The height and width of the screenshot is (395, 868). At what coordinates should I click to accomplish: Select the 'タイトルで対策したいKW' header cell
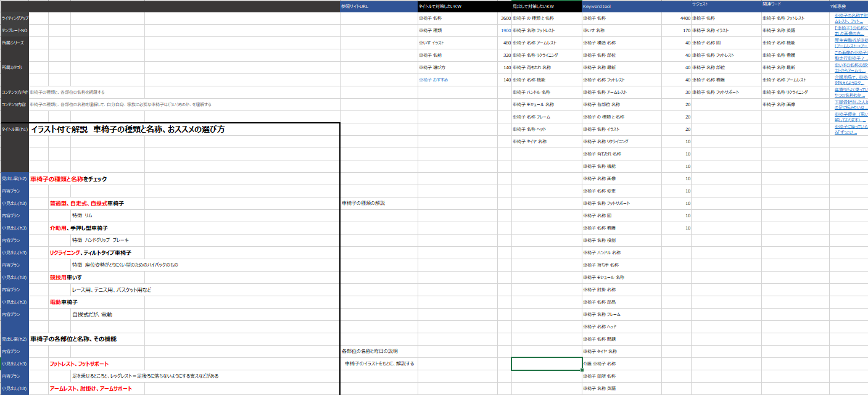pos(441,7)
